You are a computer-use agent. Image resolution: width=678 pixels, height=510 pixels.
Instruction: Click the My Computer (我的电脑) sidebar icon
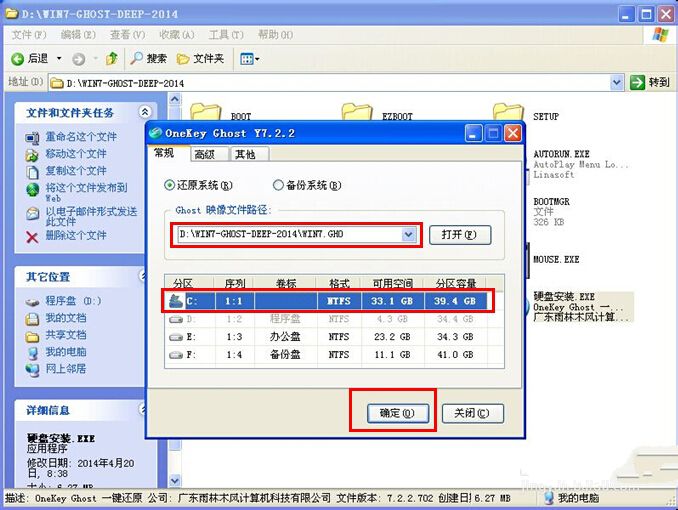(x=33, y=352)
